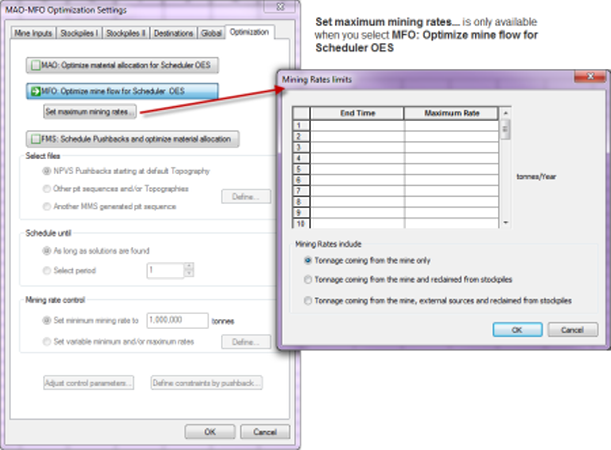Image resolution: width=611 pixels, height=450 pixels.
Task: Choose Tonnage coming from the mine only
Action: (x=308, y=259)
